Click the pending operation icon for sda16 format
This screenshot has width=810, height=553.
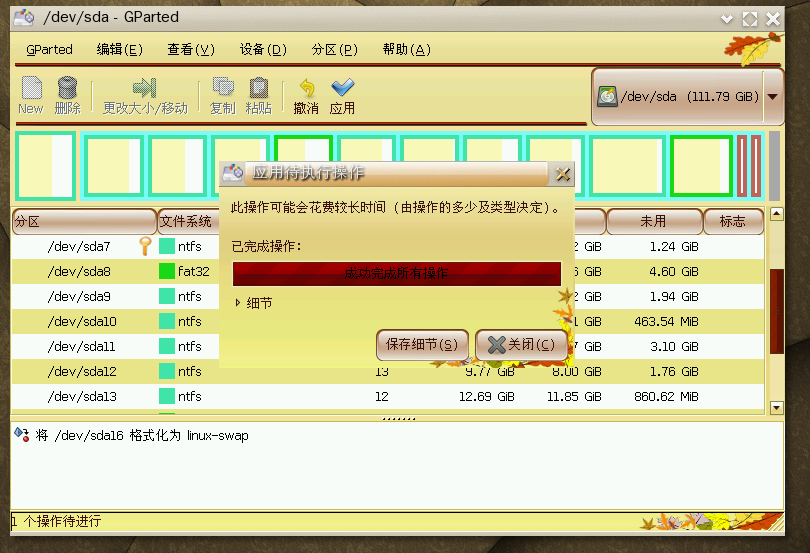click(x=22, y=435)
